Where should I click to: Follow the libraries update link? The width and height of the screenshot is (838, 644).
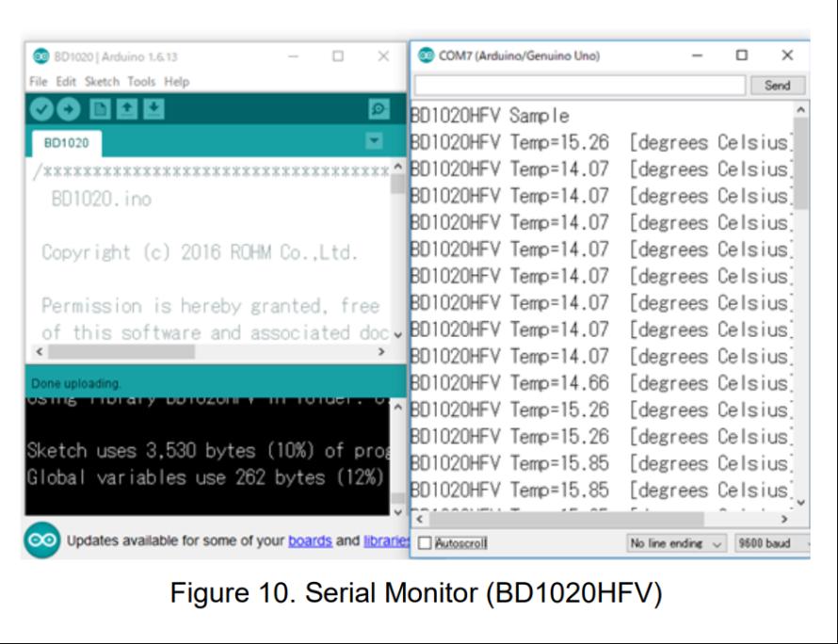(386, 540)
